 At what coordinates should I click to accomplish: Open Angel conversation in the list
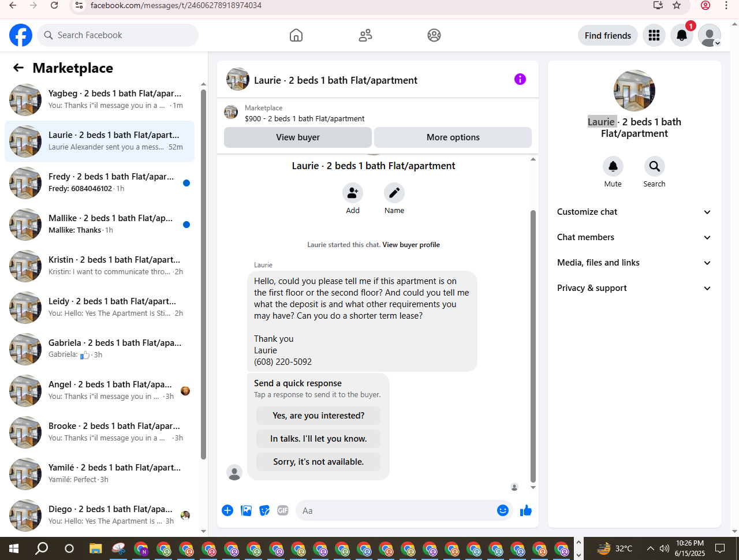(99, 391)
